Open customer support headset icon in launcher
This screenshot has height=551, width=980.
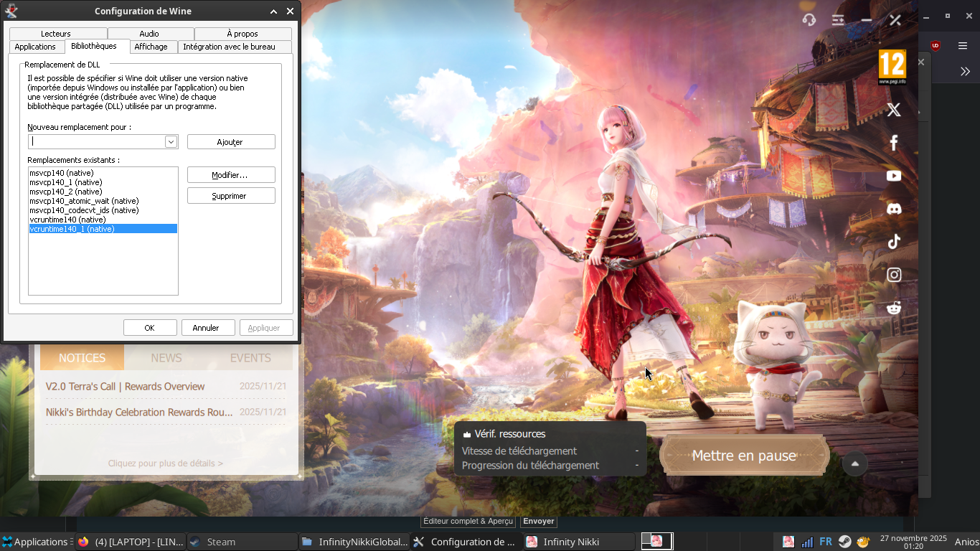point(809,20)
